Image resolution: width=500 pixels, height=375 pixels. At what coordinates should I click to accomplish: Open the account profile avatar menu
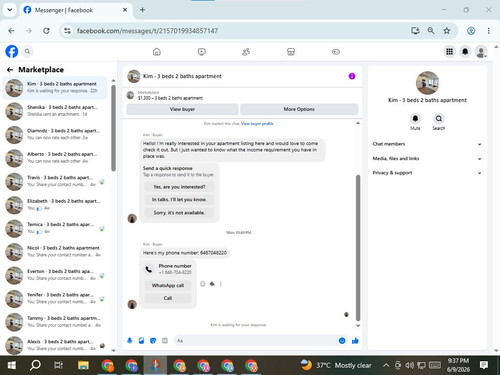tap(481, 52)
